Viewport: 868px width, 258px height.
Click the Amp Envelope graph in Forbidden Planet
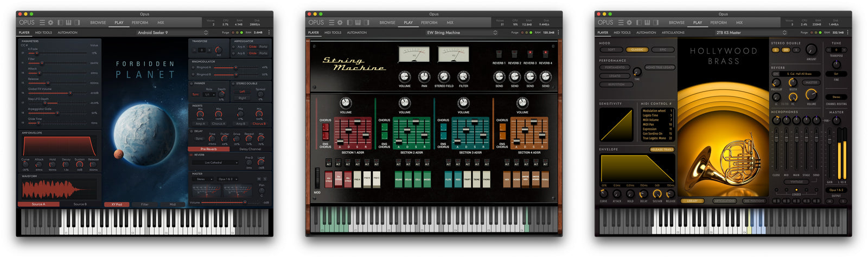click(59, 146)
